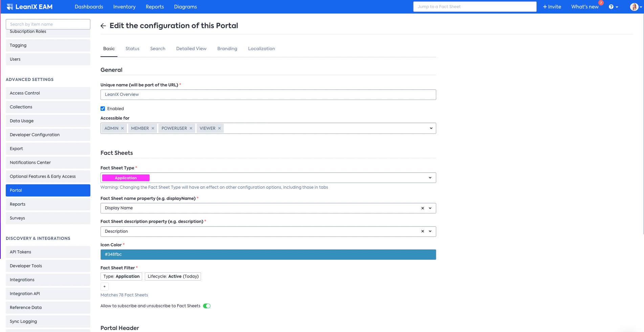Toggle subscribe and unsubscribe to Fact Sheets

(207, 306)
